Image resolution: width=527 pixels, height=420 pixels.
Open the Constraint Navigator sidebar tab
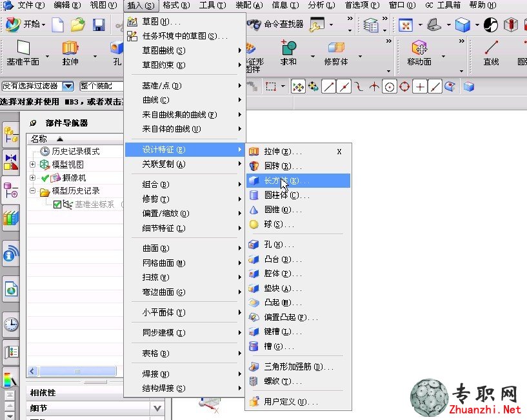pos(11,162)
